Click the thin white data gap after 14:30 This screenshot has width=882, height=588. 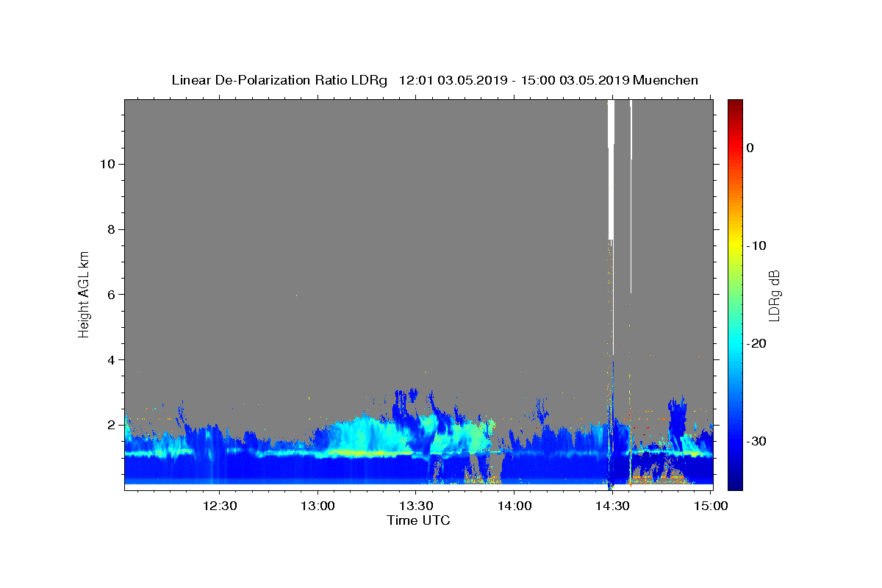(631, 196)
